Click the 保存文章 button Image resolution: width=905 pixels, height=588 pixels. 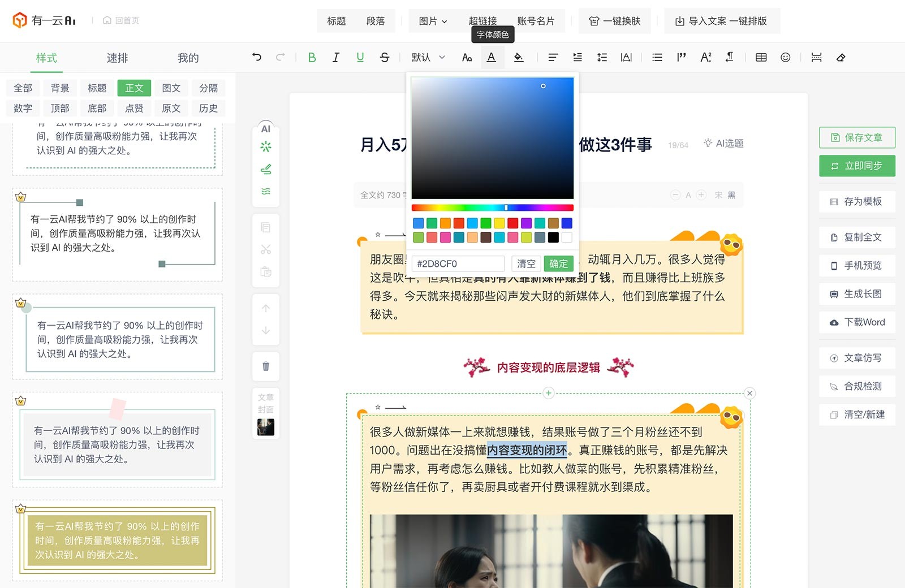point(857,137)
